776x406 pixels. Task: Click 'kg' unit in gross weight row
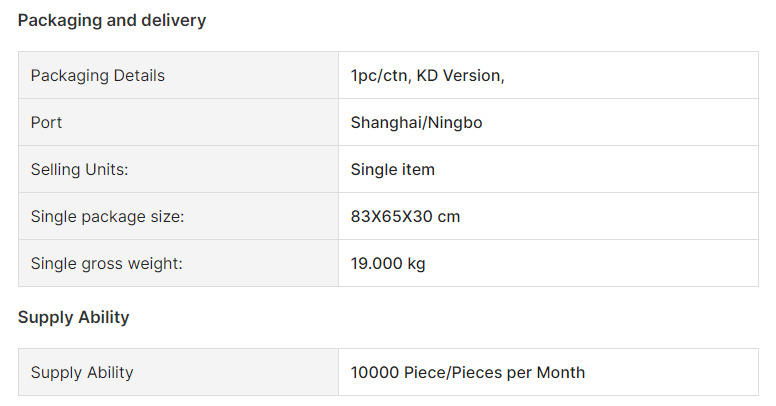click(x=417, y=264)
